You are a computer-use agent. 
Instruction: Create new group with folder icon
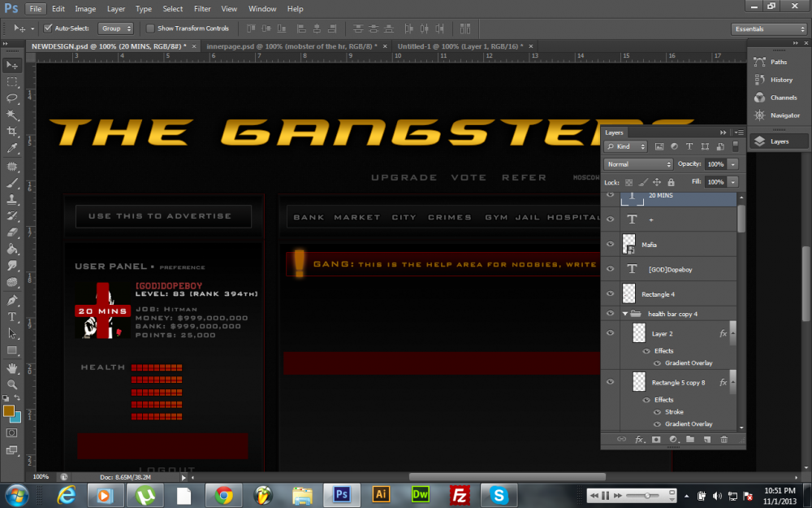(689, 440)
